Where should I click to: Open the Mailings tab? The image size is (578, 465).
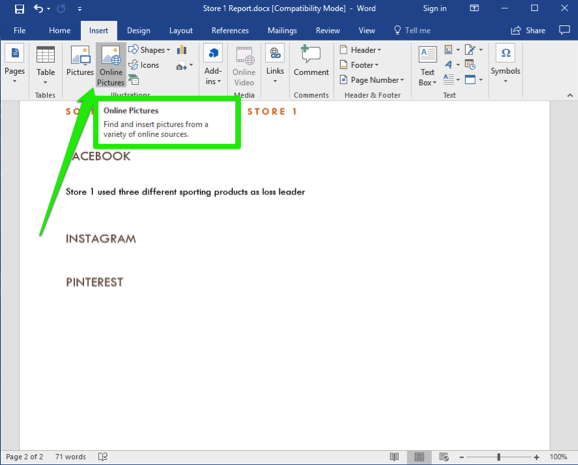[282, 31]
